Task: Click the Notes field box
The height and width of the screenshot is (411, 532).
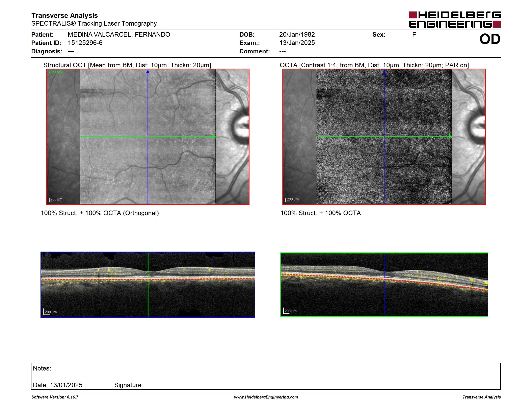Action: click(266, 376)
